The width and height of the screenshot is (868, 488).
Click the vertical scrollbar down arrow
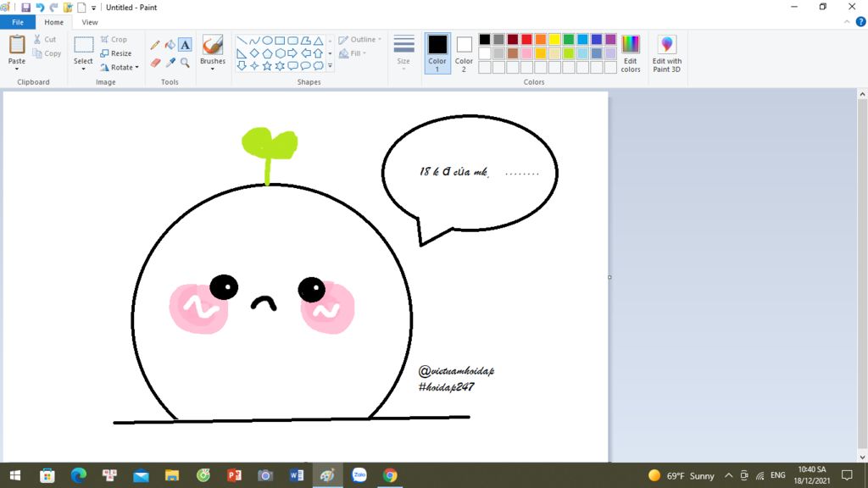pyautogui.click(x=862, y=457)
